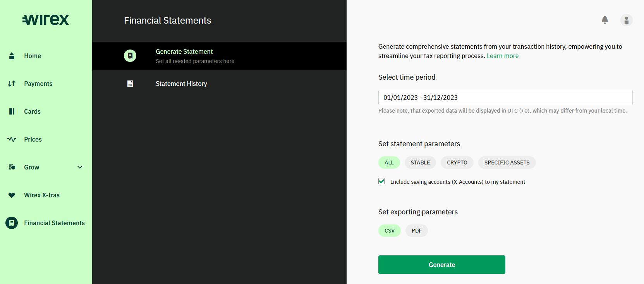The image size is (644, 284).
Task: Select SPECIFIC ASSETS parameter
Action: (x=507, y=163)
